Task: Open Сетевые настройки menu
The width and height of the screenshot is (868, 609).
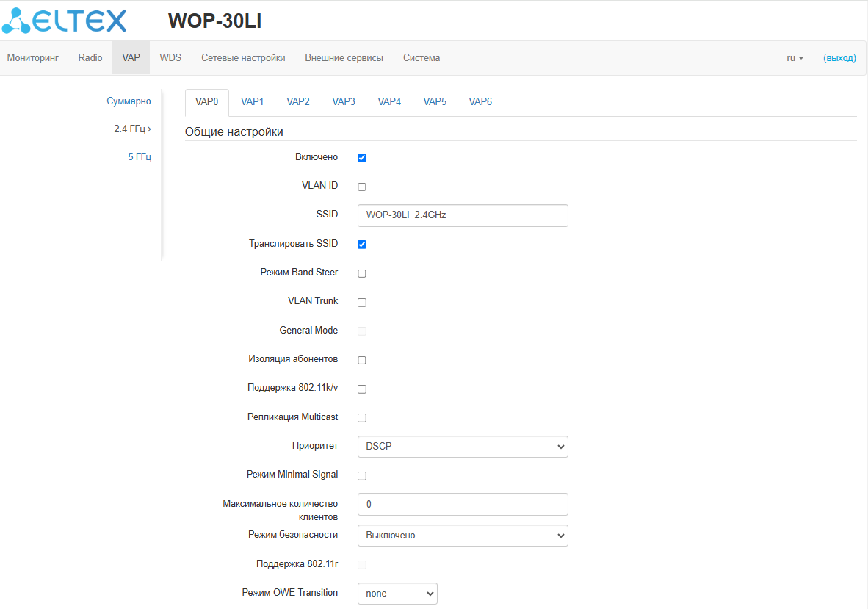Action: pyautogui.click(x=243, y=57)
